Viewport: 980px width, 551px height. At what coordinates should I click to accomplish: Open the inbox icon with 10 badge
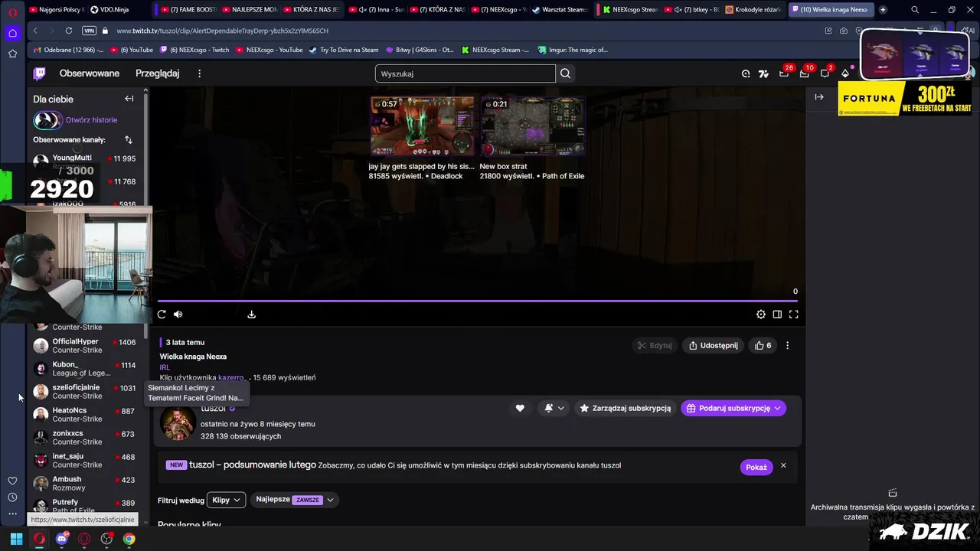point(805,73)
